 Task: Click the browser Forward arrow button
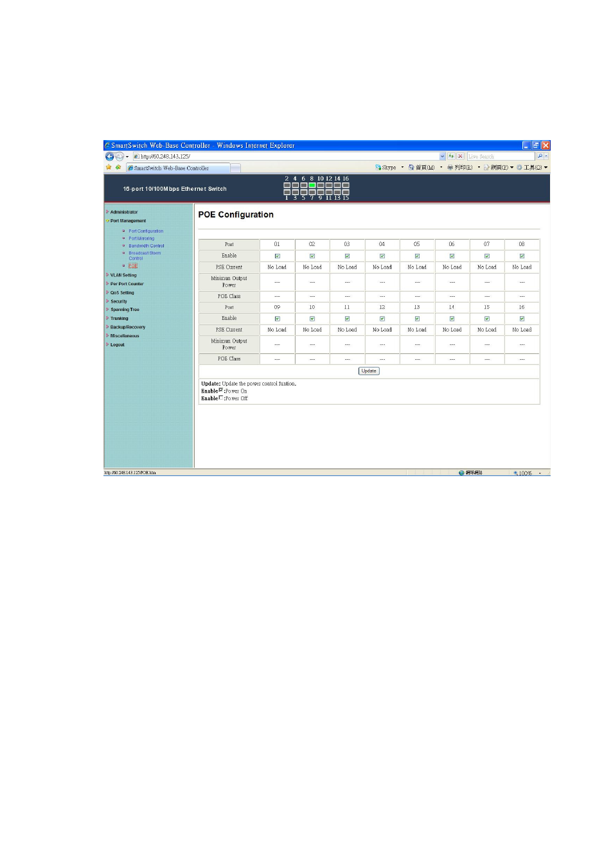[x=120, y=156]
